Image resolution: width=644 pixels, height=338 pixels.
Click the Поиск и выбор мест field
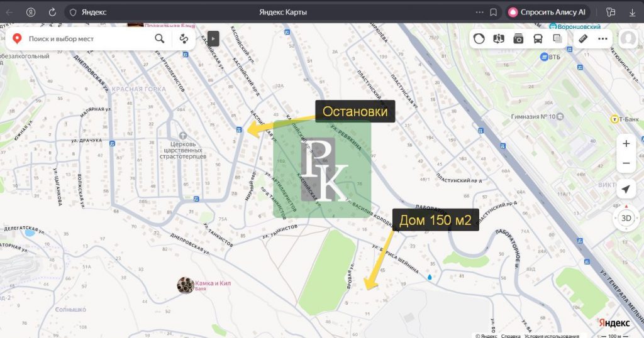click(88, 39)
